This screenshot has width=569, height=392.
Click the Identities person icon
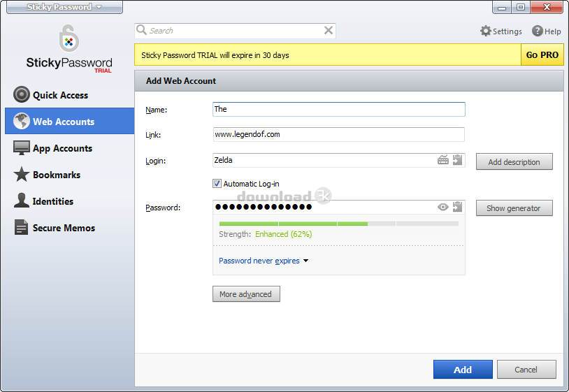coord(22,201)
